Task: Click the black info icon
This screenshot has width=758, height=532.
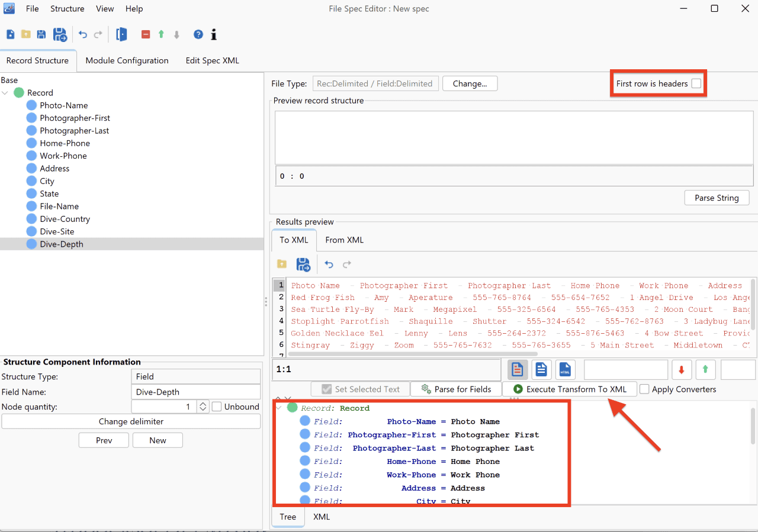Action: tap(214, 34)
